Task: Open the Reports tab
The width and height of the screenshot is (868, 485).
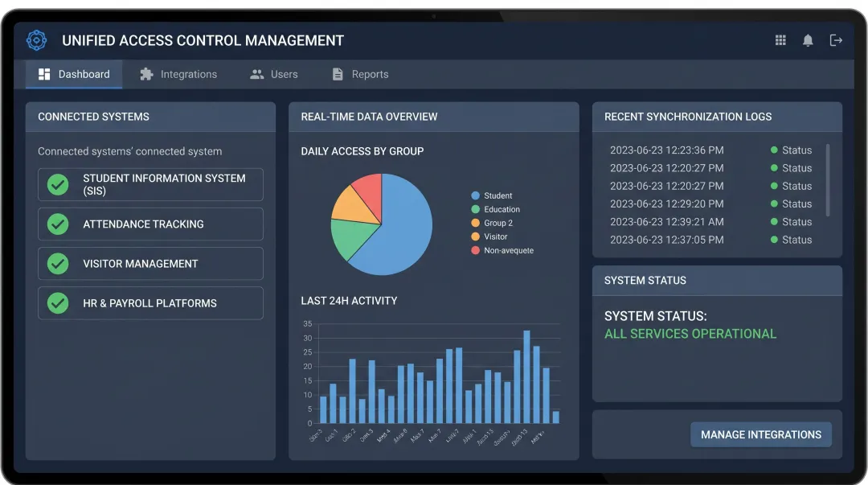Action: pyautogui.click(x=368, y=74)
